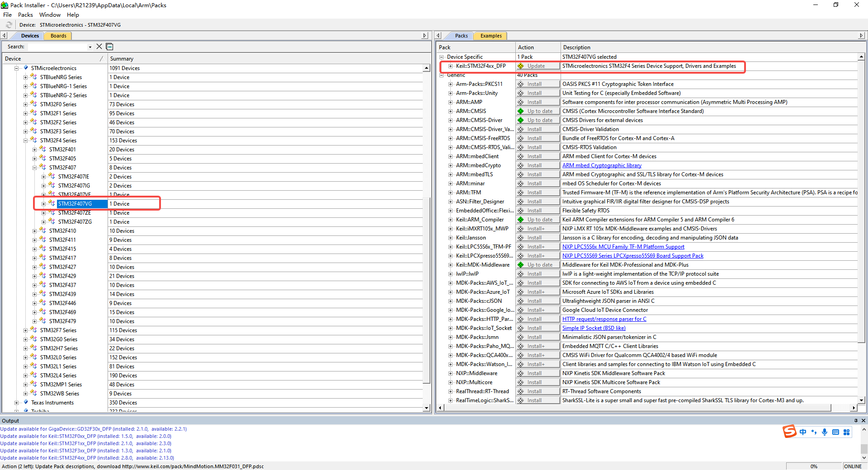Click Install+ for Keil::iMXRT105x_MWP
The image size is (868, 470).
538,229
